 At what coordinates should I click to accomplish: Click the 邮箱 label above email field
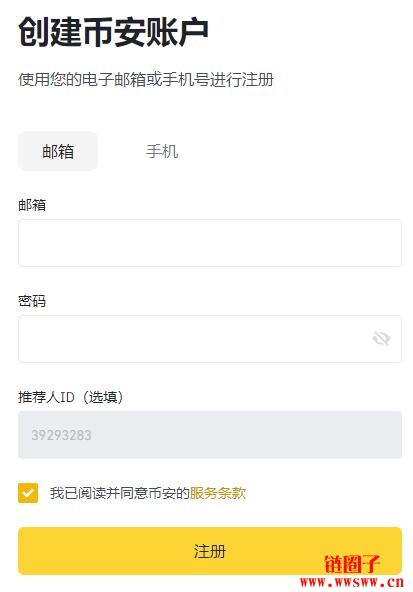(x=32, y=205)
